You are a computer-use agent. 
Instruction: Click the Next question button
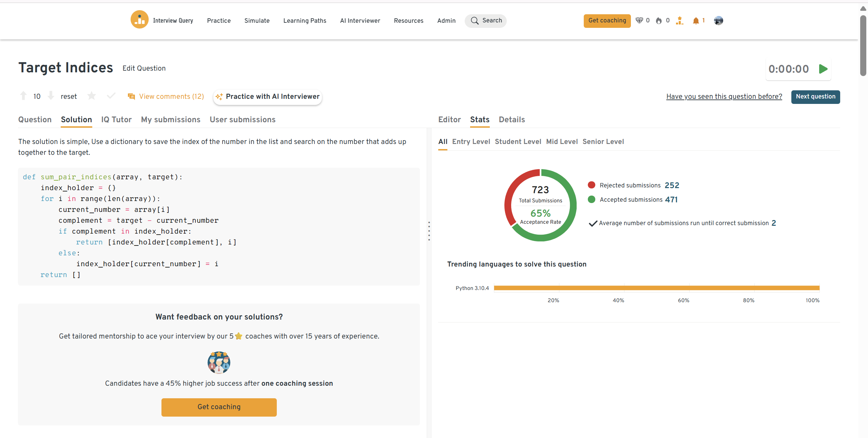pos(815,97)
